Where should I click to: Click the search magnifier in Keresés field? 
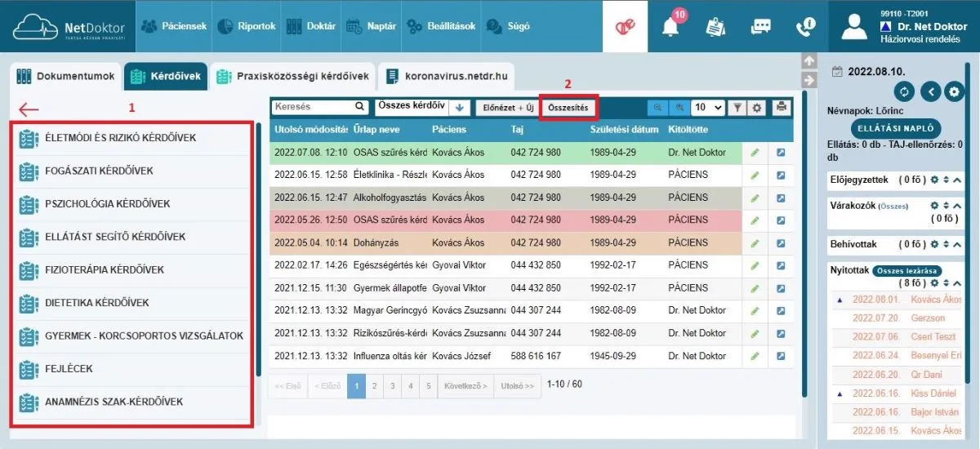tap(359, 106)
